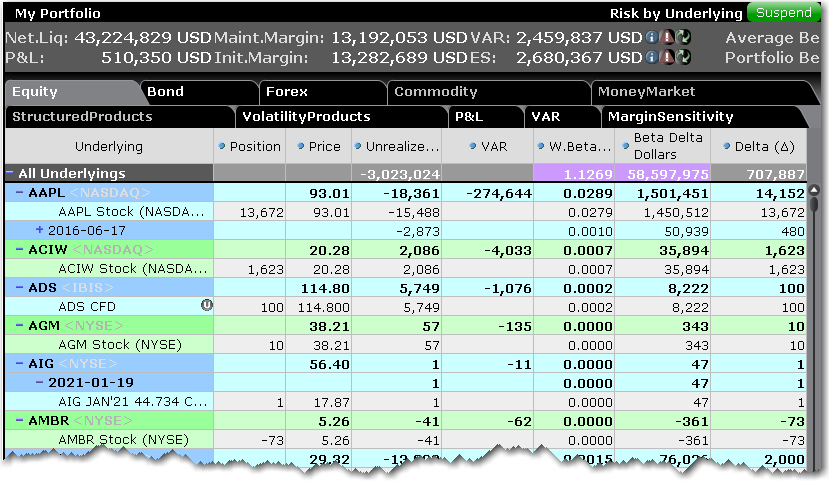Viewport: 829px width, 486px height.
Task: Open the MarginSensitivity tab
Action: (703, 117)
